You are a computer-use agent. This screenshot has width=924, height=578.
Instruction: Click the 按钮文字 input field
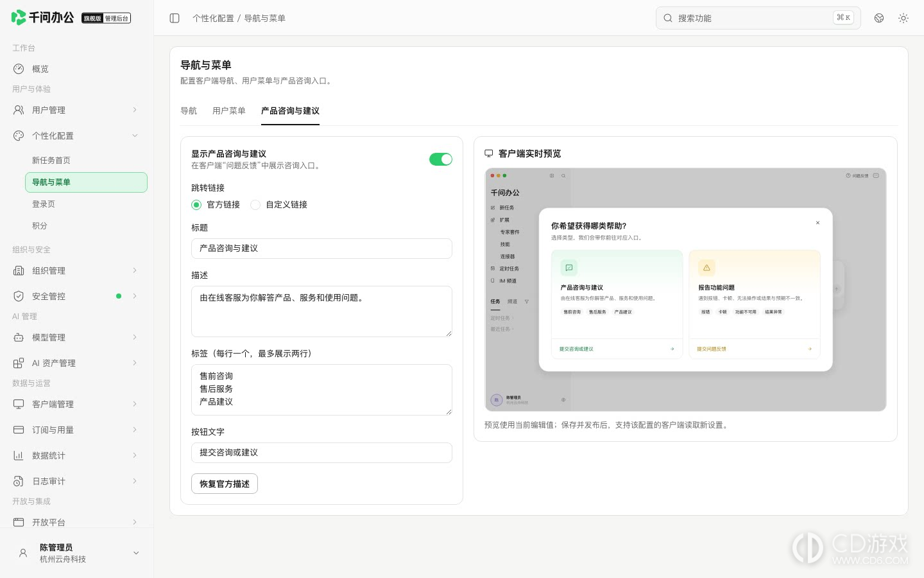tap(321, 453)
